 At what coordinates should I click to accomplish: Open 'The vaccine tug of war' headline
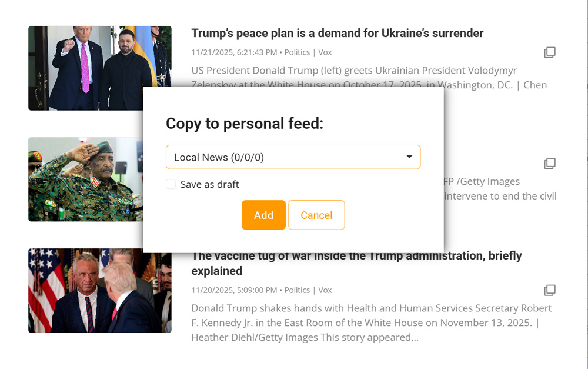click(356, 263)
